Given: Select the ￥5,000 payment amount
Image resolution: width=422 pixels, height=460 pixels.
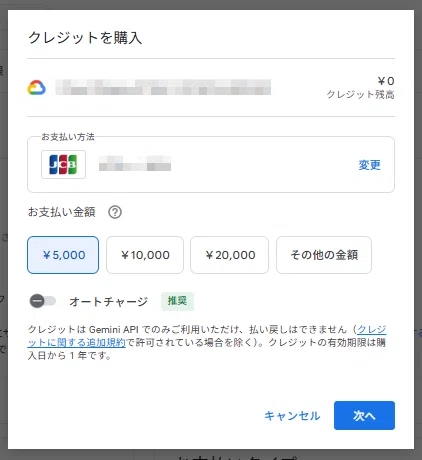Looking at the screenshot, I should click(63, 255).
